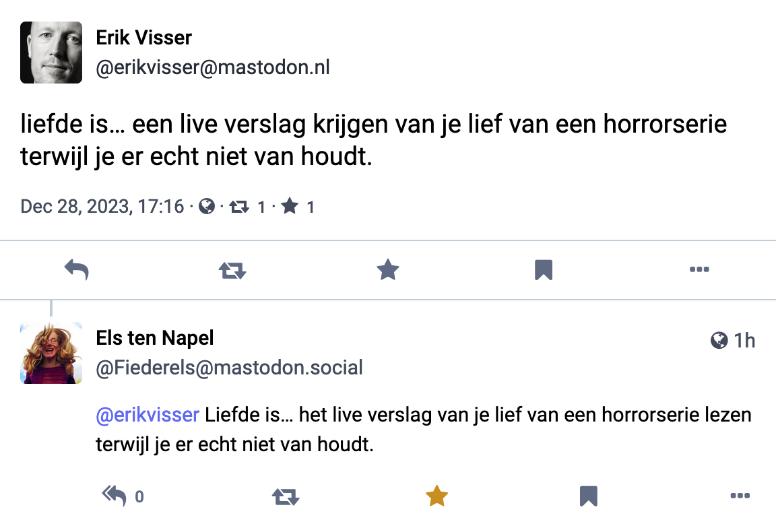Unfavourite Els ten Napel's gold-starred reply
Viewport: 776px width, 532px height.
[437, 496]
